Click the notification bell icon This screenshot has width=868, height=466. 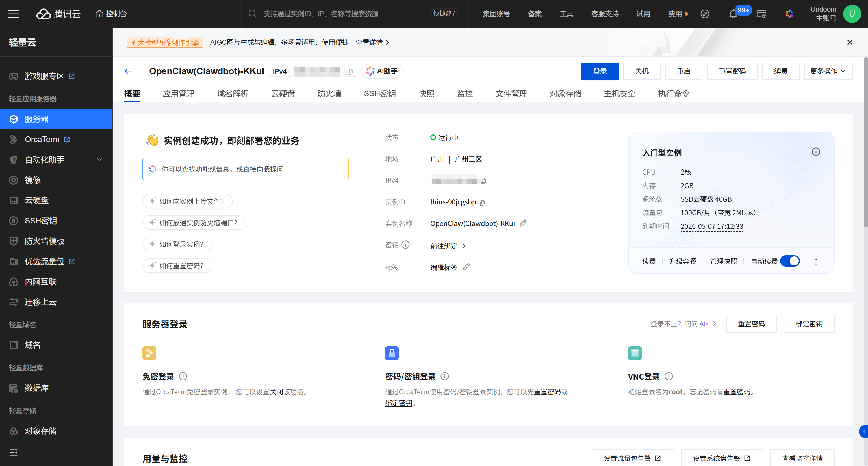click(733, 14)
